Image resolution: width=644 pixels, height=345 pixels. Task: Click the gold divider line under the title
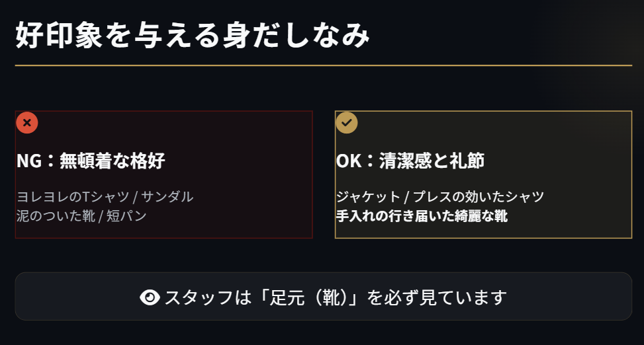coord(323,65)
